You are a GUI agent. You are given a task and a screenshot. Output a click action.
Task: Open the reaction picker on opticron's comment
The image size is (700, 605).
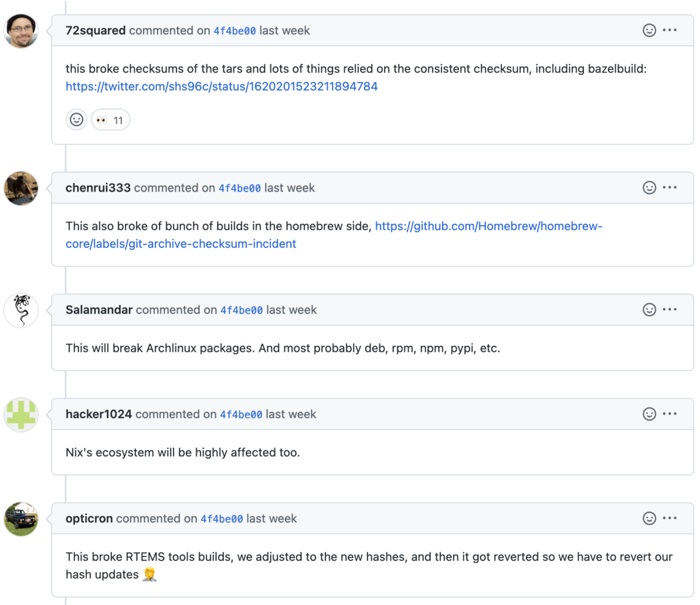pos(649,518)
